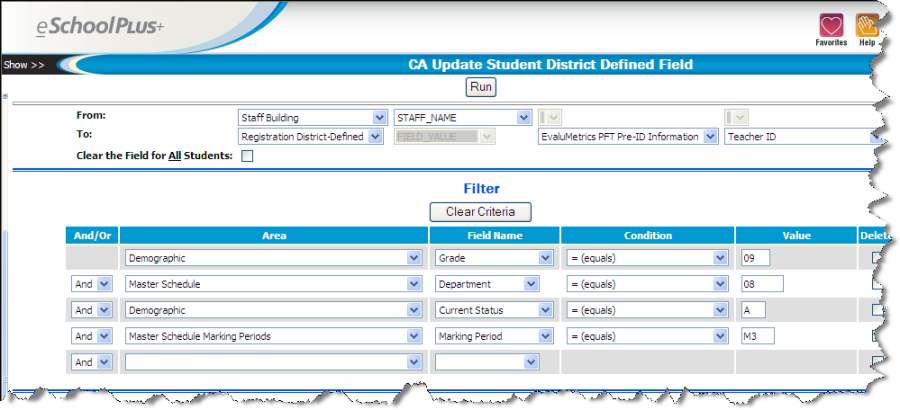Check Delete box for Grade row
The width and height of the screenshot is (900, 410).
click(x=878, y=258)
